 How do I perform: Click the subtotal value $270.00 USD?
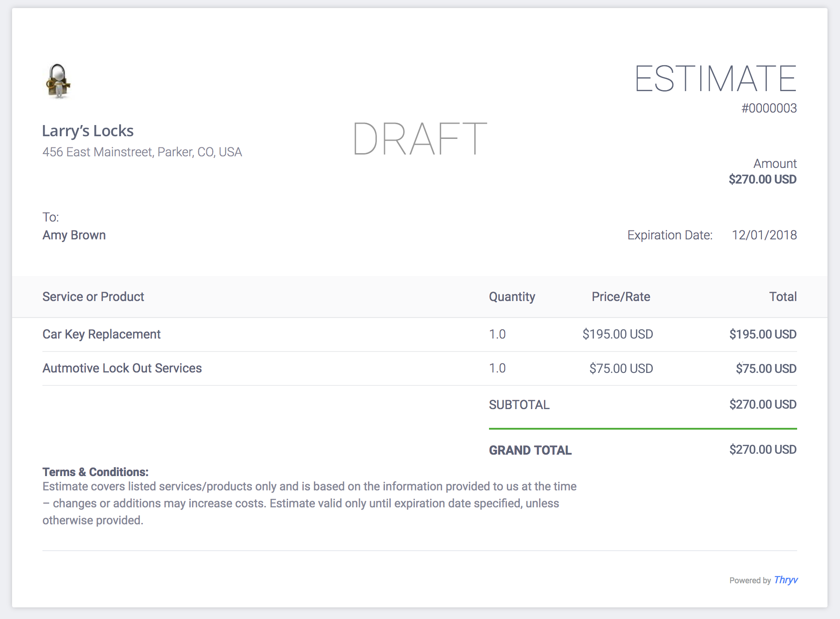click(x=763, y=405)
